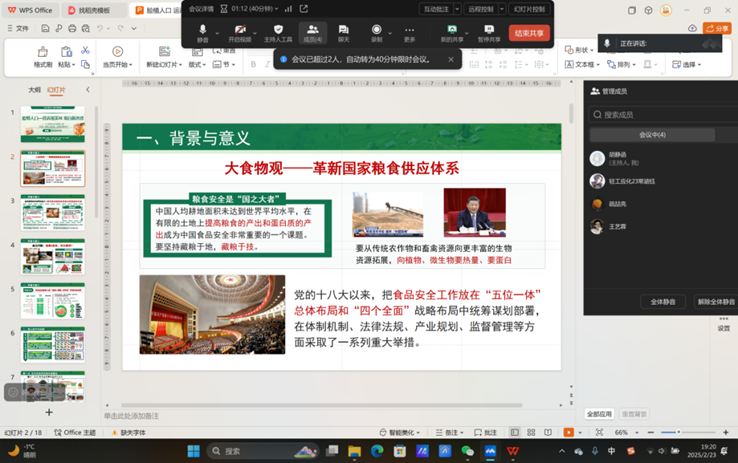Screen dimensions: 738x463
Task: Click the 全体静音 mute all button
Action: [x=663, y=301]
